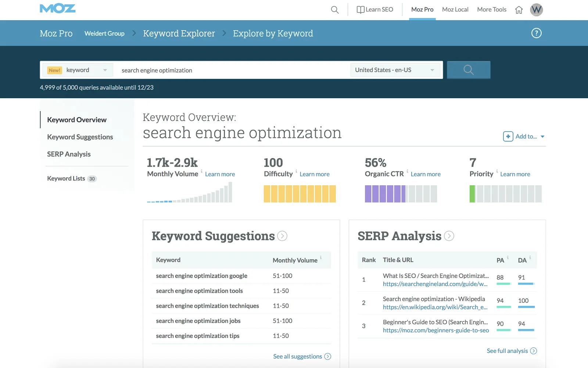Select SERP Analysis in sidebar
The height and width of the screenshot is (368, 588).
pyautogui.click(x=69, y=154)
